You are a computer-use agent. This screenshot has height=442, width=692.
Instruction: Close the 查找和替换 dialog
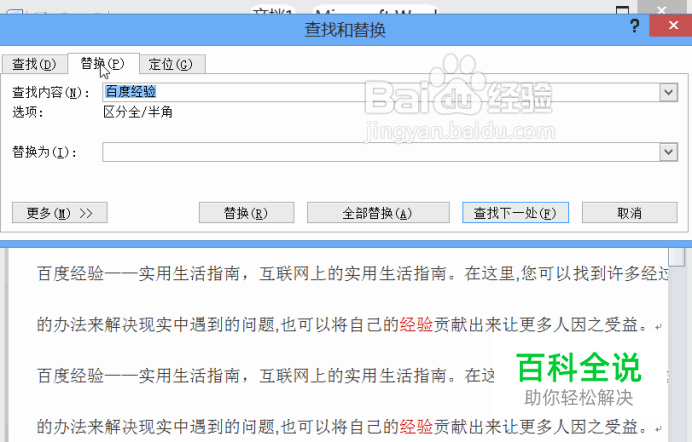(673, 26)
